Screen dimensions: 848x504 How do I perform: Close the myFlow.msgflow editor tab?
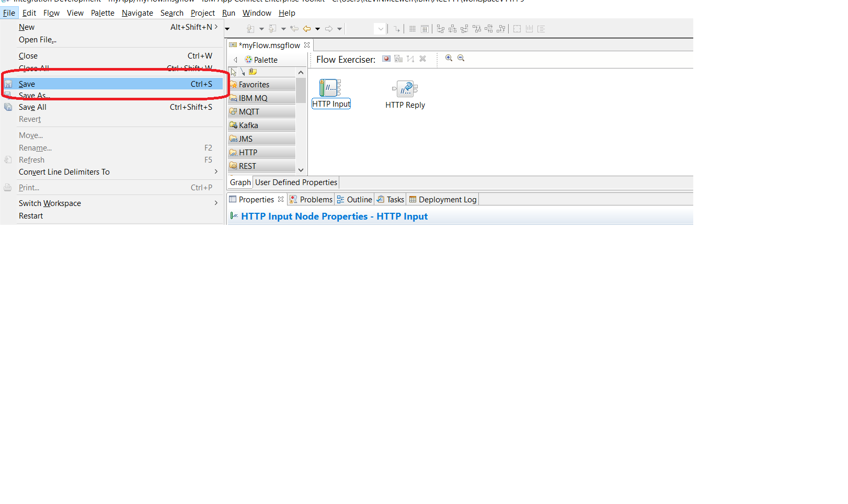(x=307, y=45)
